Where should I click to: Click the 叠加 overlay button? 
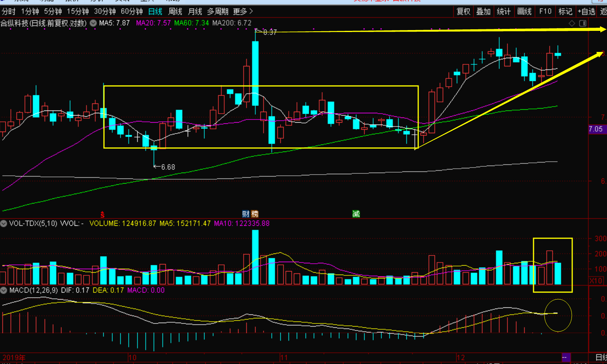[x=483, y=12]
